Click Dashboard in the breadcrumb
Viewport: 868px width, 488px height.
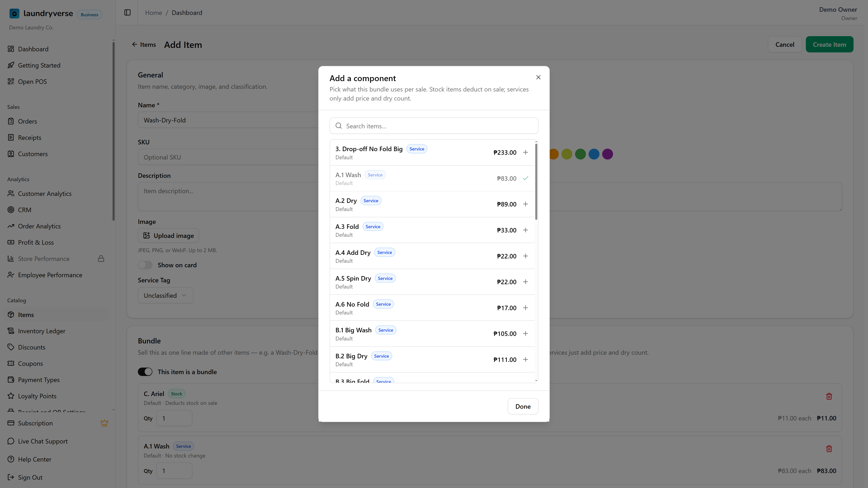[187, 12]
